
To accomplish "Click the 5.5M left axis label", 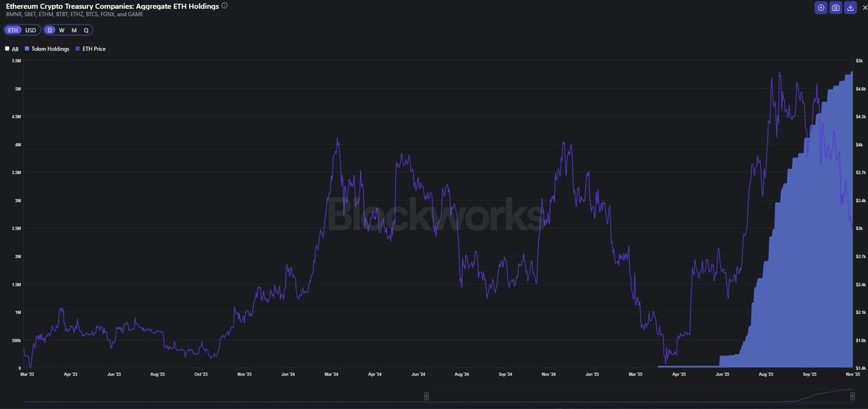I will coord(16,61).
